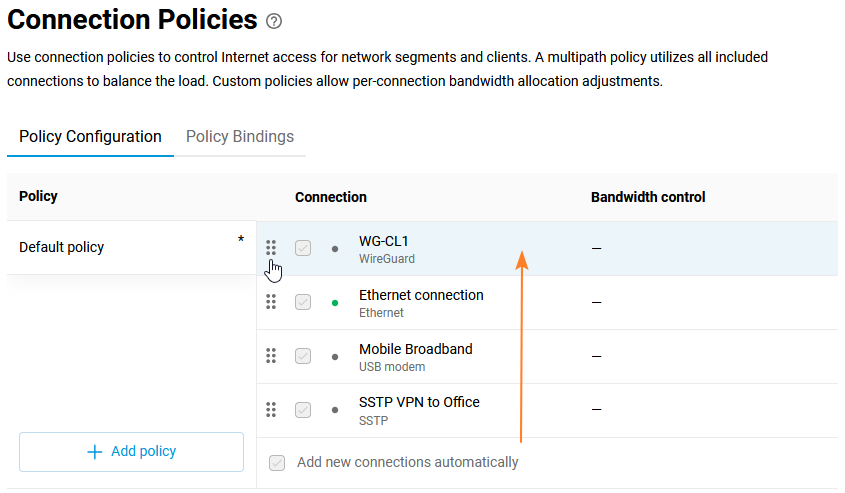Click the SSTP VPN to Office connection name
The height and width of the screenshot is (493, 845).
[419, 402]
